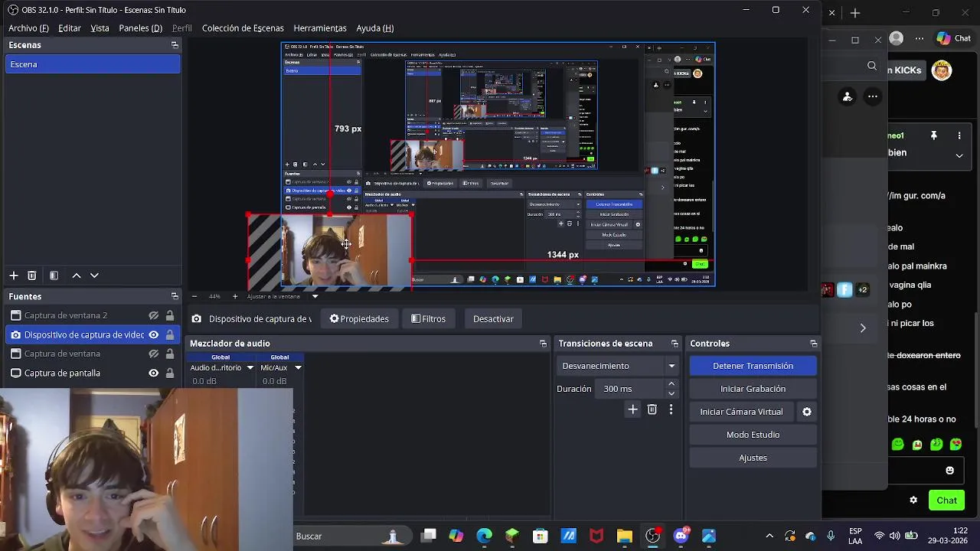Move the scene up with arrow icon

pos(77,275)
